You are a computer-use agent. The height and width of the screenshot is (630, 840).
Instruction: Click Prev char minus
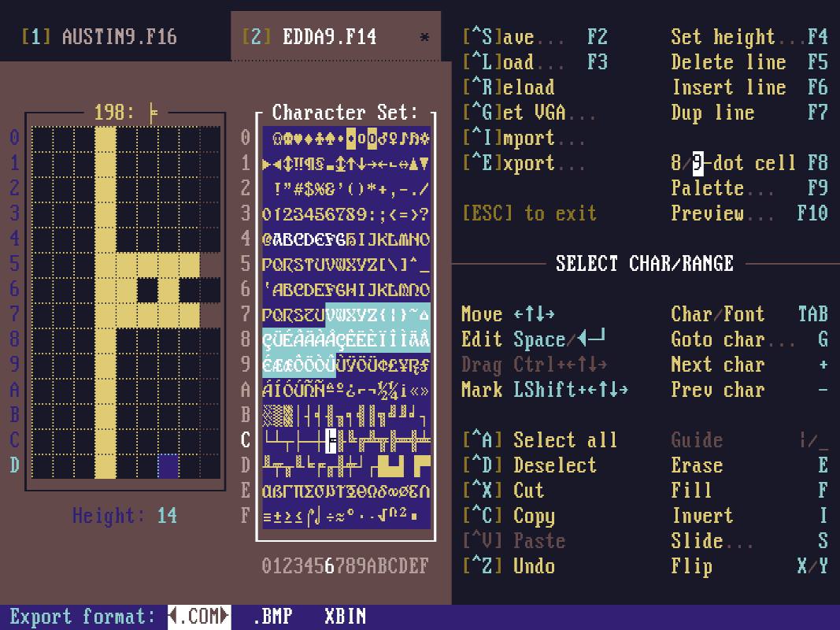pos(749,390)
